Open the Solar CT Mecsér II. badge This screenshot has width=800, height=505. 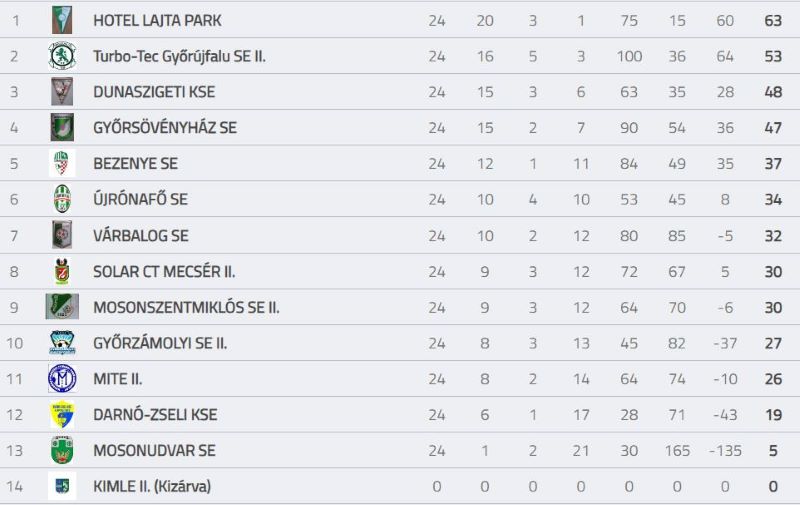point(62,271)
